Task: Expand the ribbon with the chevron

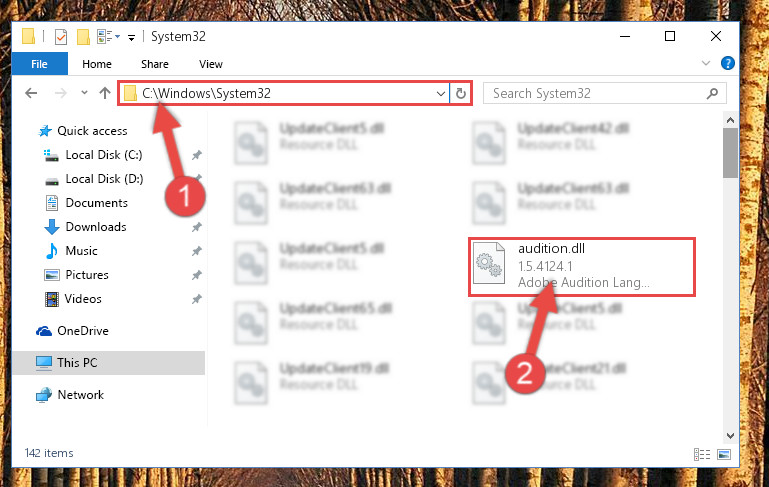Action: click(706, 63)
